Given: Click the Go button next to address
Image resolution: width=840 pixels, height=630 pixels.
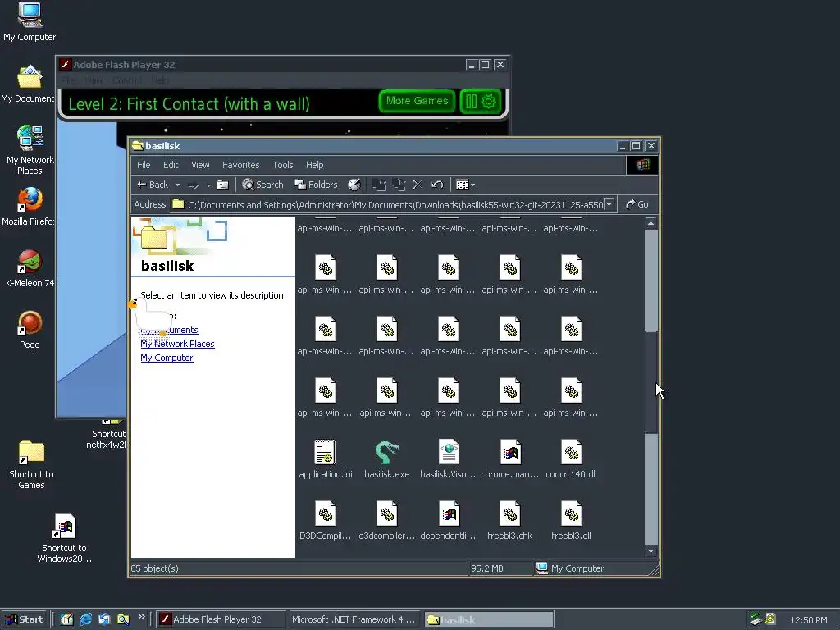Looking at the screenshot, I should 637,204.
